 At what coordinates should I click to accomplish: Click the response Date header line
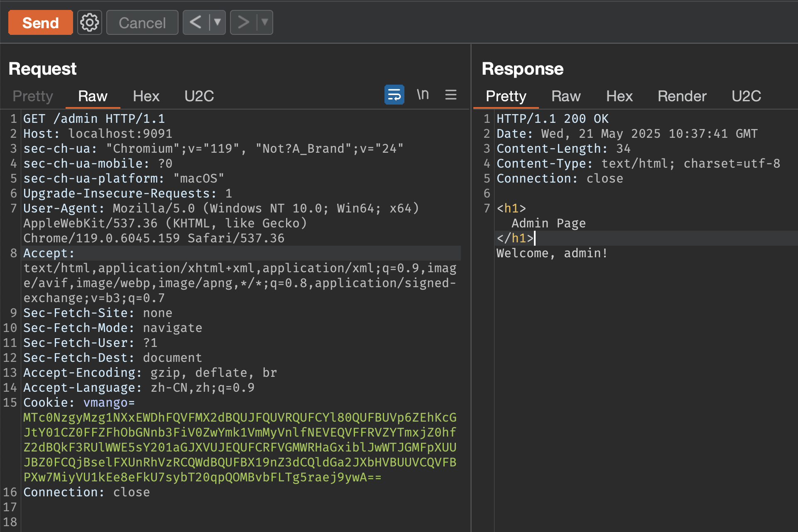point(627,134)
